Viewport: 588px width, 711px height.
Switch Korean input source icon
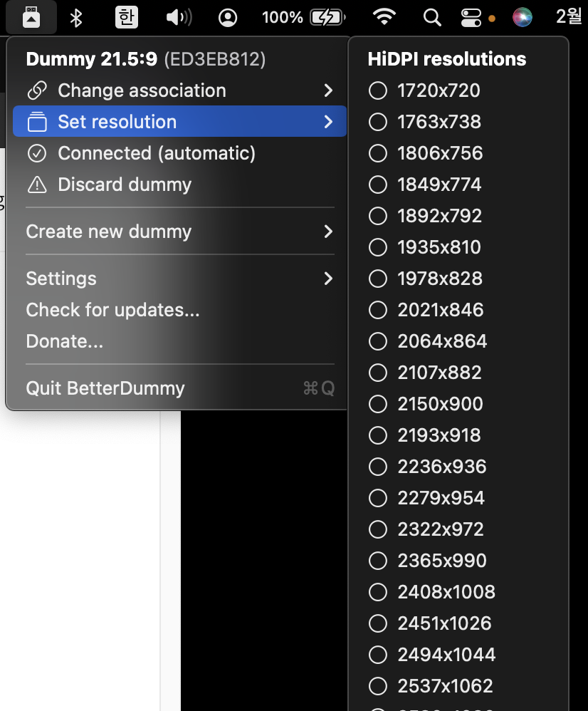point(127,17)
